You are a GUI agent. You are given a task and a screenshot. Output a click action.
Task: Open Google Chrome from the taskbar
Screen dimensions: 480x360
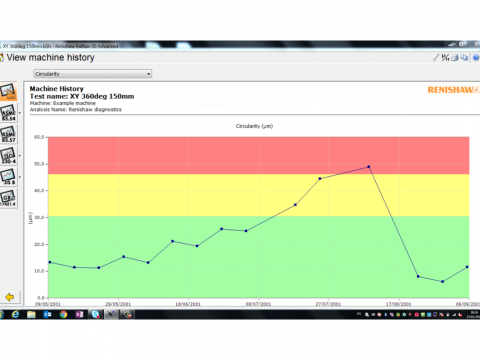[x=63, y=314]
